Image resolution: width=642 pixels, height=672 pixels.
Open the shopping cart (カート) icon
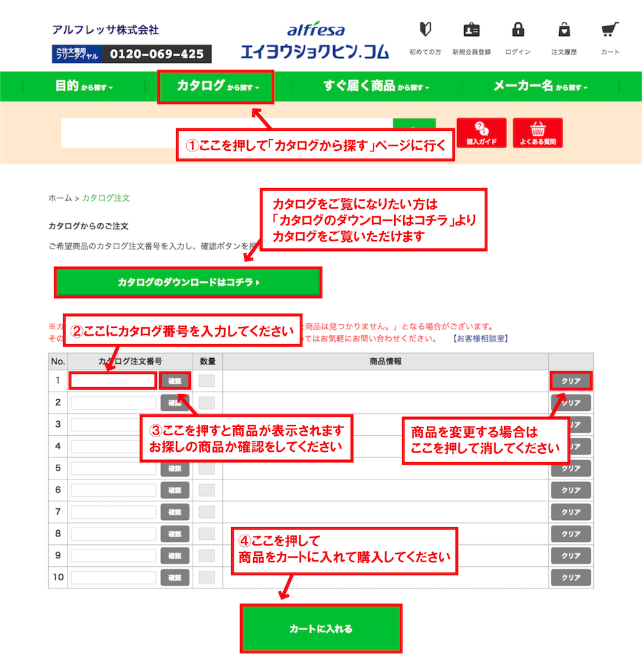click(x=610, y=30)
